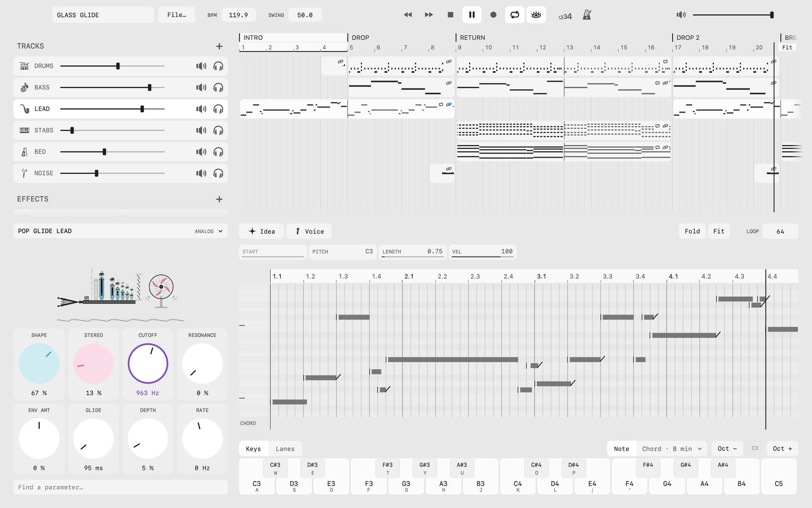Mute the master volume speaker icon
This screenshot has width=812, height=508.
(681, 15)
